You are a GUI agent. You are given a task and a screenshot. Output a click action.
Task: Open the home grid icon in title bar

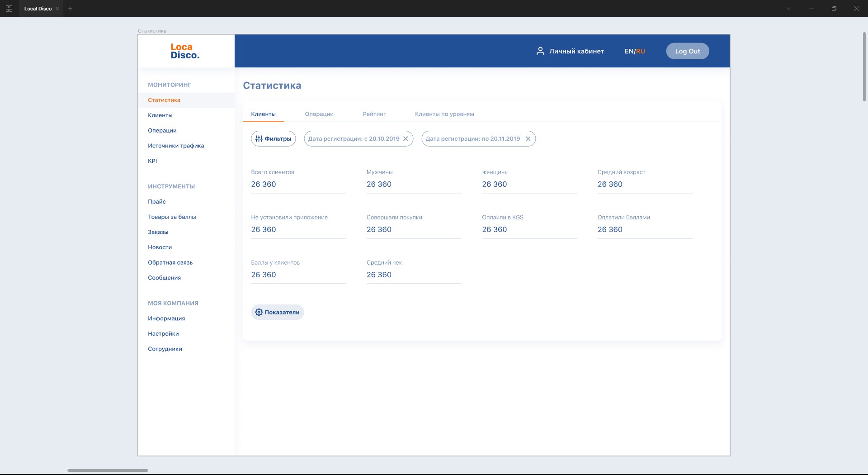tap(9, 9)
